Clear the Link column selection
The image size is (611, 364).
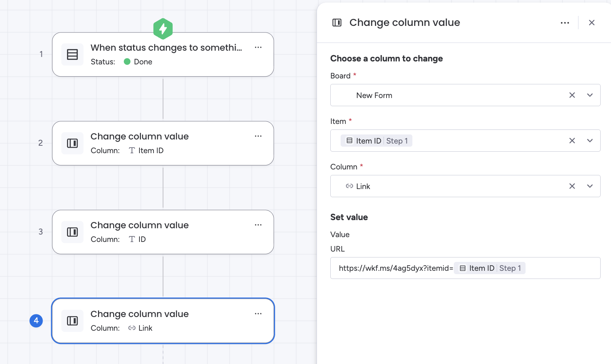tap(572, 186)
